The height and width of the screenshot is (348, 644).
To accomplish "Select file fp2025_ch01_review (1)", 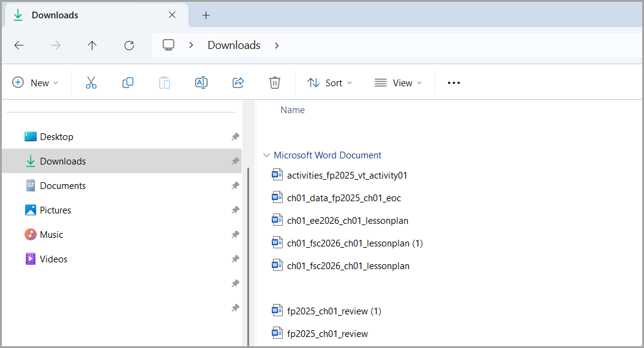I will [x=334, y=311].
